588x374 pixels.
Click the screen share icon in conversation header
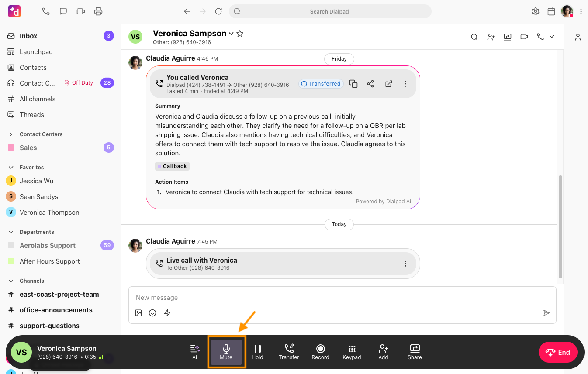click(x=508, y=37)
